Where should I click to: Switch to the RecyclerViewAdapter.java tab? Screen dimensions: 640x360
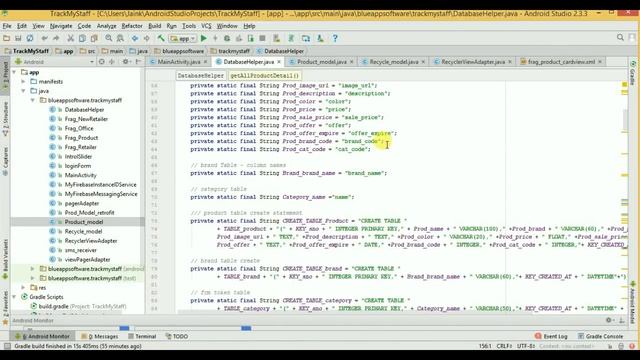[473, 62]
